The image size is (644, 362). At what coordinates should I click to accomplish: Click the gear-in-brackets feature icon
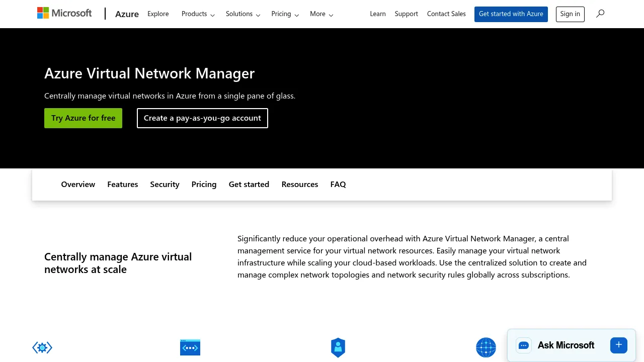point(42,347)
